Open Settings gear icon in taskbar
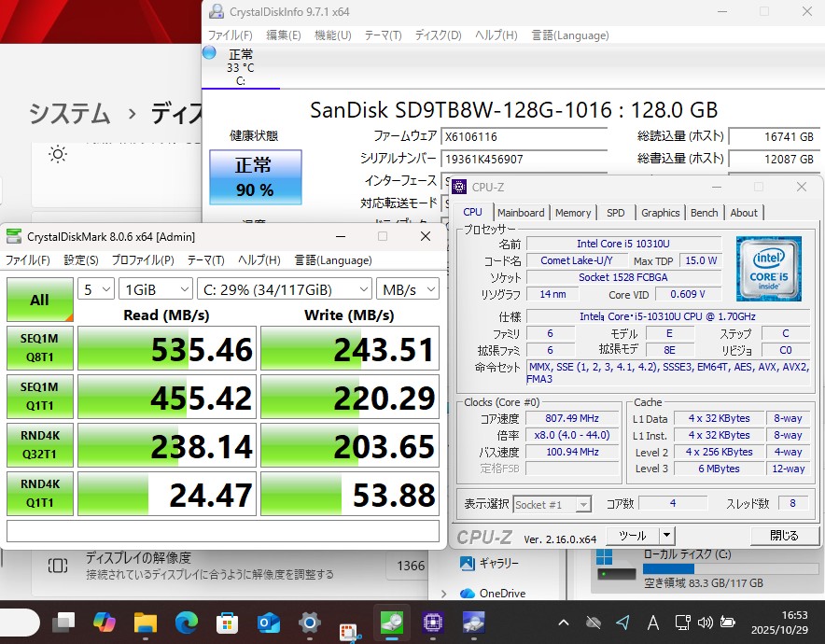Viewport: 825px width, 644px height. click(x=310, y=623)
